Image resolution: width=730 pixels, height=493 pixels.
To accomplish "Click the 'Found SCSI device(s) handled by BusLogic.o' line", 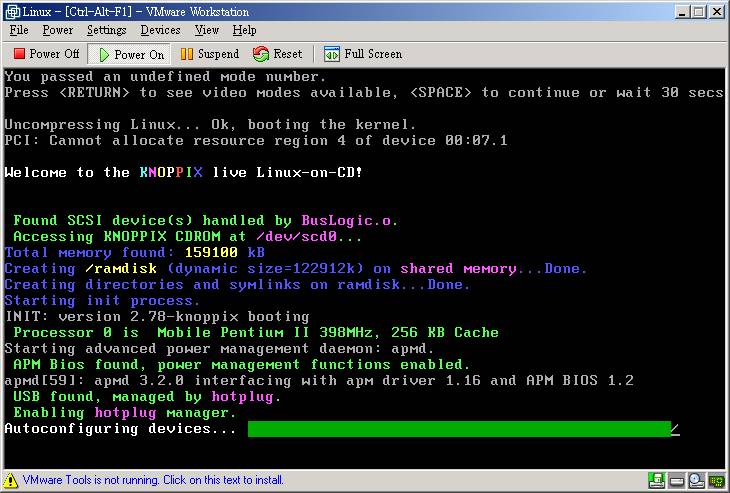I will (205, 220).
